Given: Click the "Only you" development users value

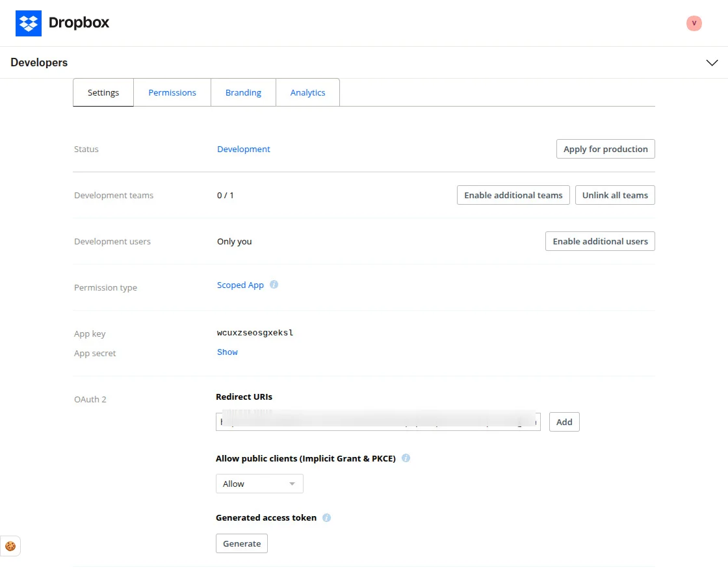Looking at the screenshot, I should click(x=234, y=241).
